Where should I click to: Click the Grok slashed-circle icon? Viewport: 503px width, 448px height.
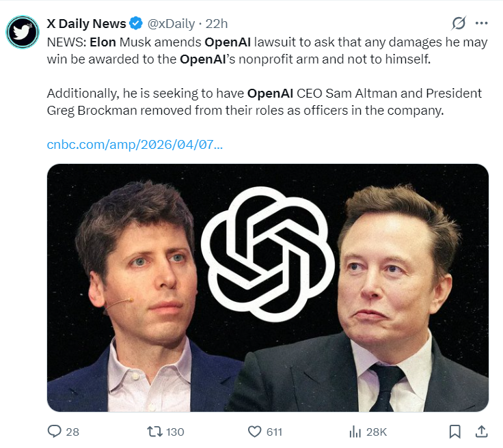coord(459,23)
